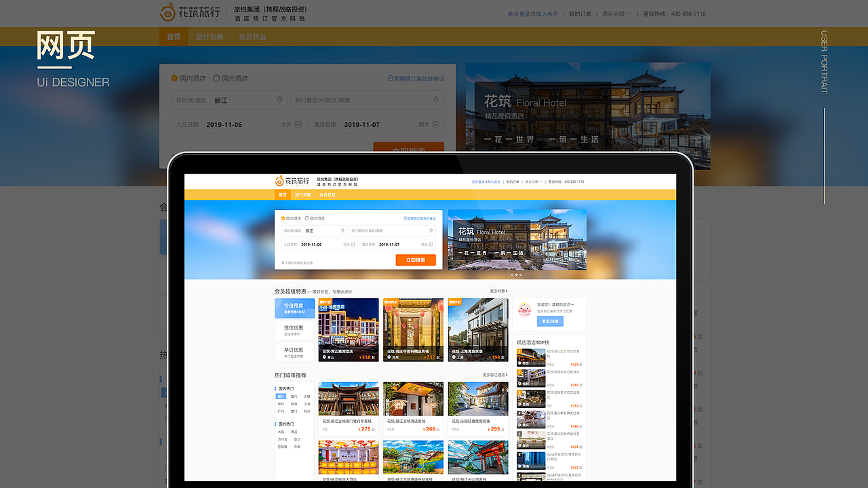Screen dimensions: 868x488
Task: Open 首页 tab on background page nav bar
Action: coord(174,37)
